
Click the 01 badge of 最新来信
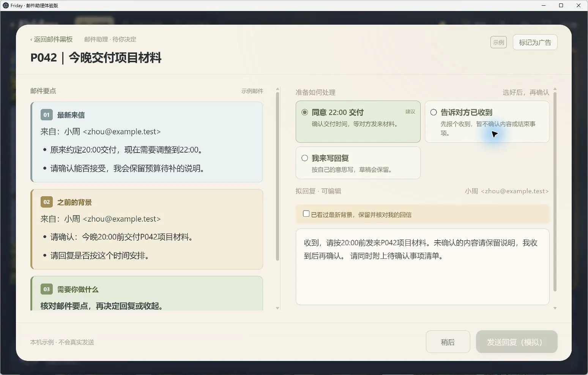[46, 115]
